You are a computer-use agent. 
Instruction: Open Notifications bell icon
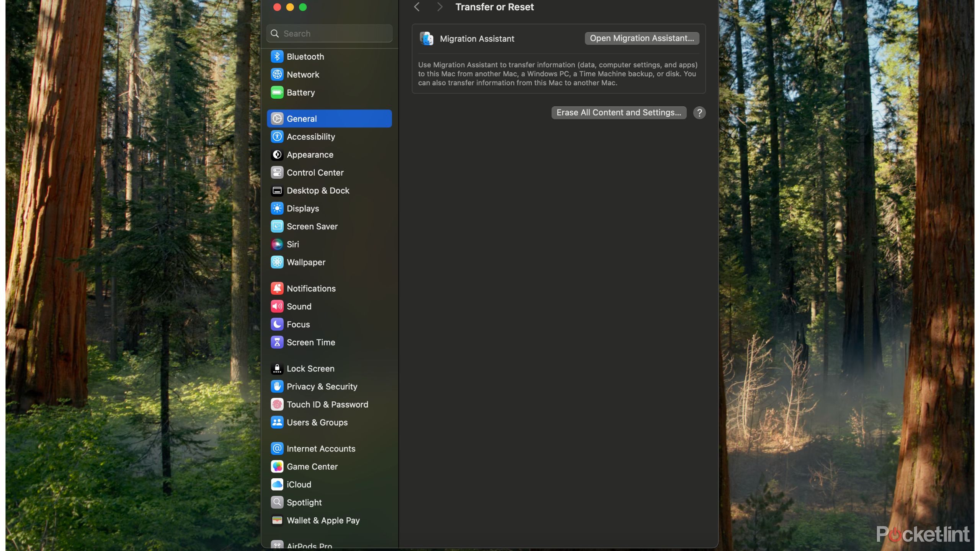(x=277, y=289)
